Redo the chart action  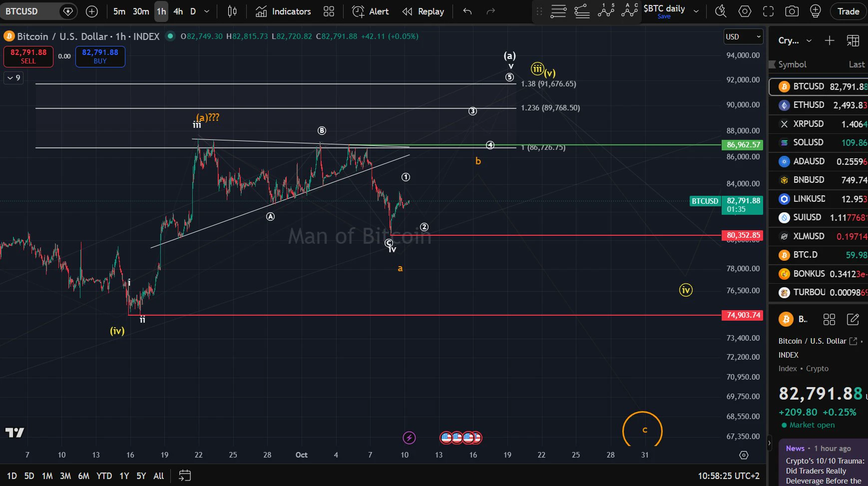pos(491,11)
